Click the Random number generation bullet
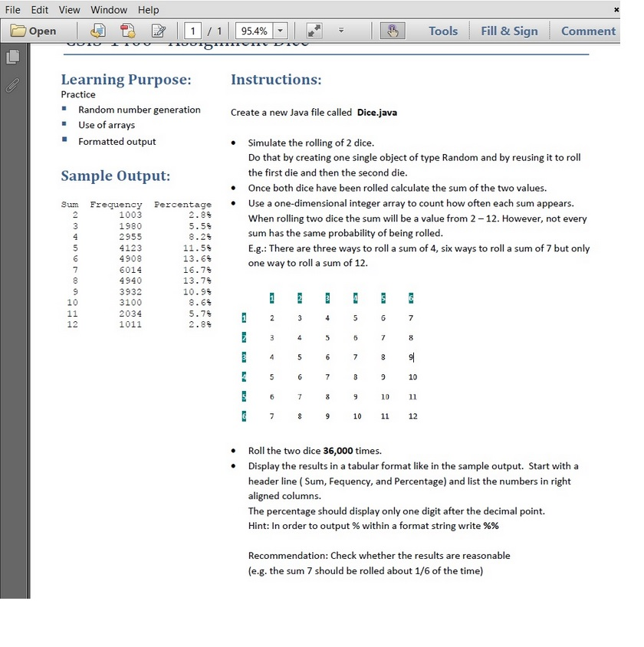The image size is (644, 647). pyautogui.click(x=140, y=110)
